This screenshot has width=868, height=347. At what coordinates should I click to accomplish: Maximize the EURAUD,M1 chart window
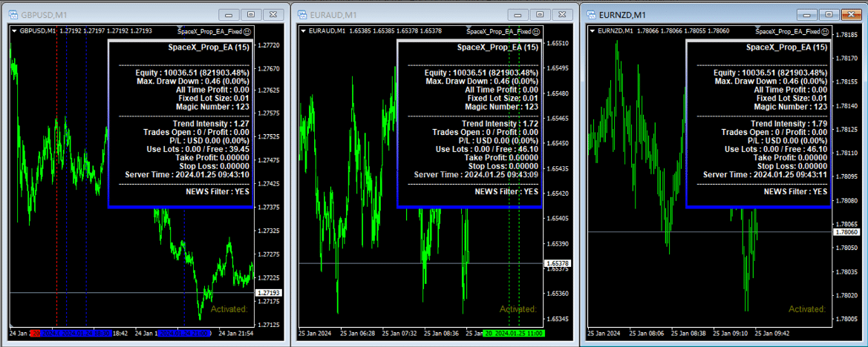coord(539,14)
